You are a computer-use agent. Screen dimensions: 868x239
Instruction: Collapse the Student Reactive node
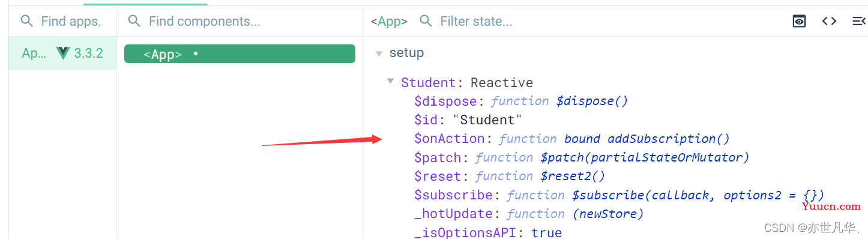[391, 81]
